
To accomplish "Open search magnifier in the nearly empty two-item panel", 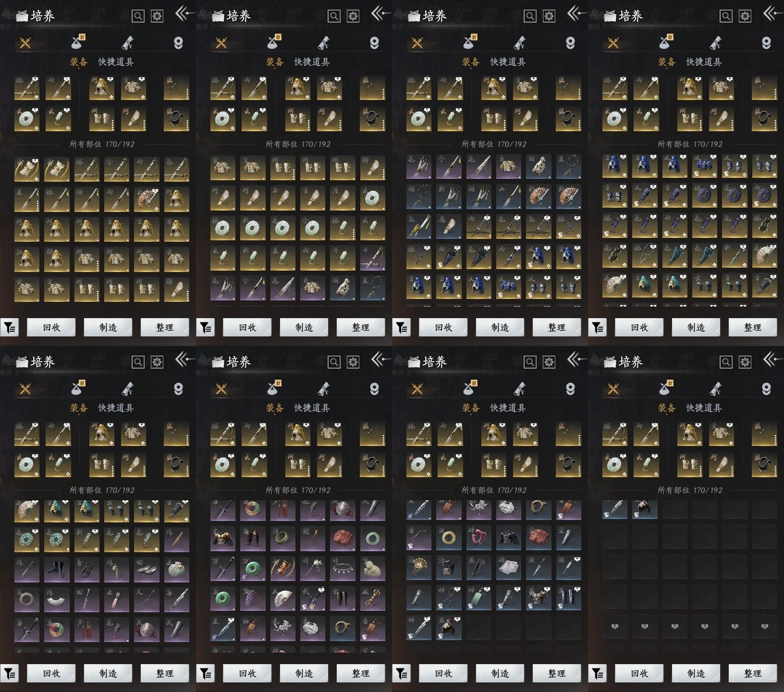I will (x=726, y=362).
